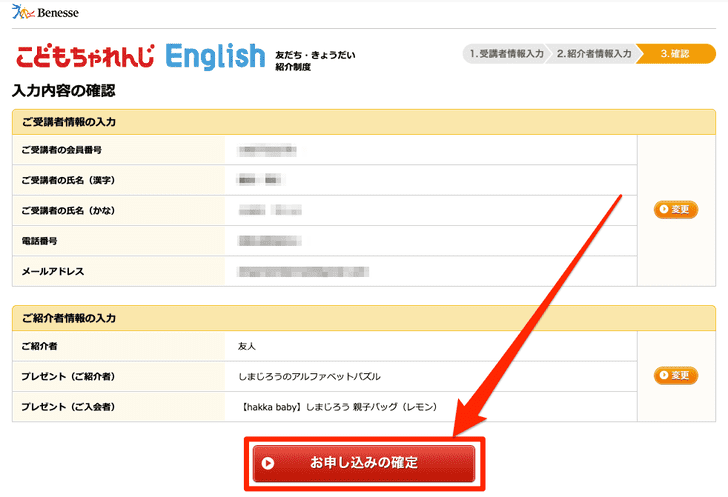This screenshot has height=497, width=728.
Task: Click 電話番号 label
Action: click(39, 241)
